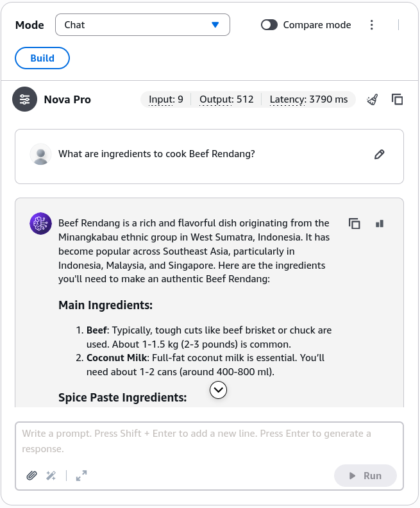
Task: Show Input token count details
Action: pyautogui.click(x=166, y=99)
